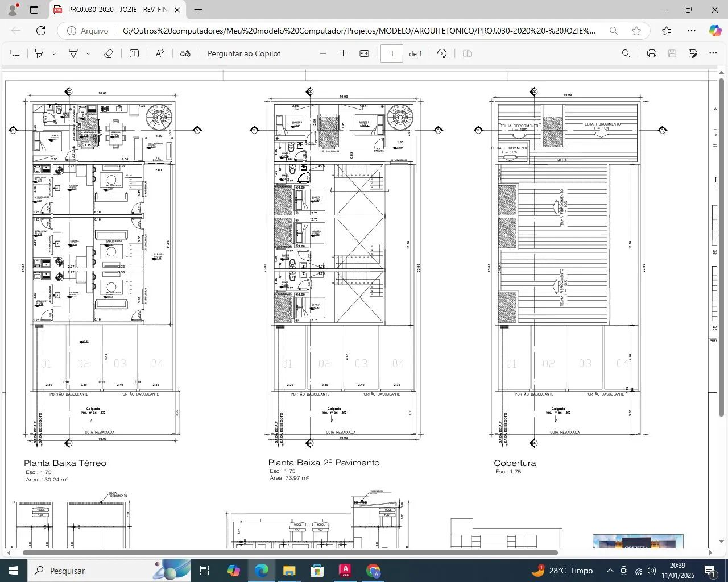
Task: Close the PROJ.030-2020 tab
Action: [177, 10]
